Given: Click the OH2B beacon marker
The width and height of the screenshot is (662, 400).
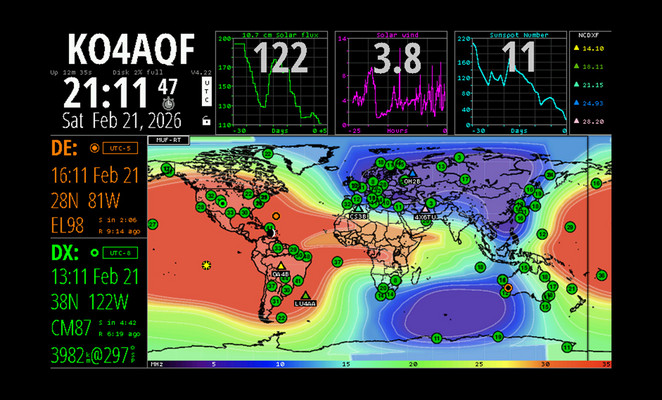Looking at the screenshot, I should 410,174.
